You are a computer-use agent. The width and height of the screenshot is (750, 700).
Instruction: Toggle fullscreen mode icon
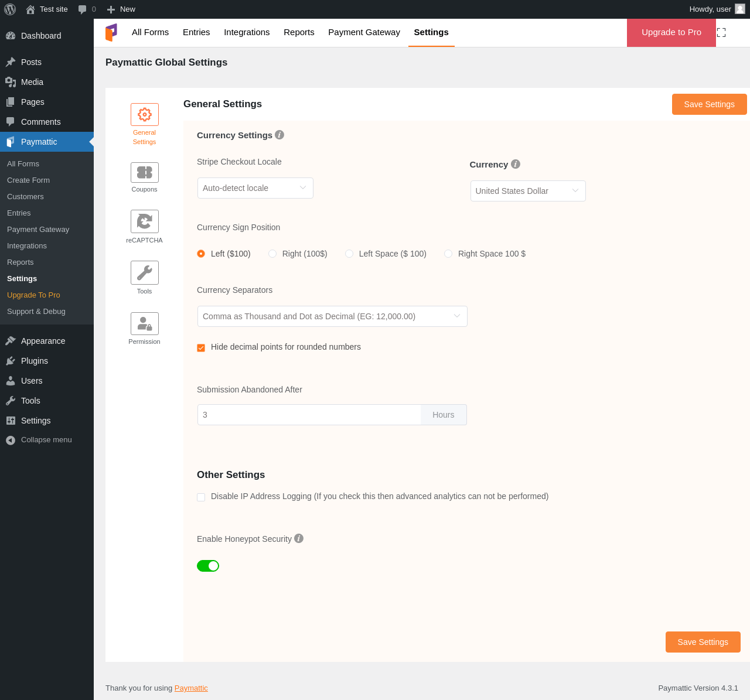point(721,33)
